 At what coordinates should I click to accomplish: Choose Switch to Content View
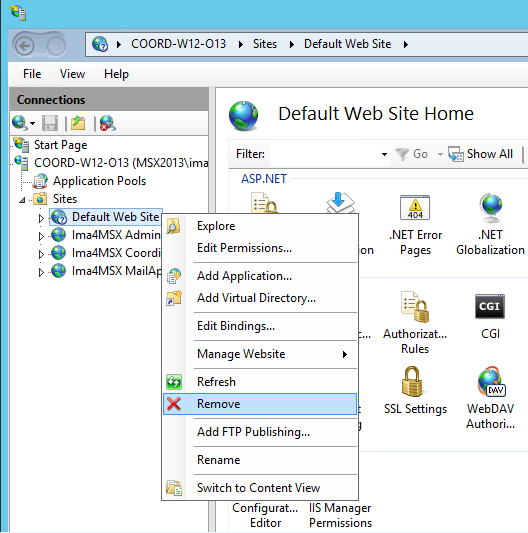click(x=260, y=488)
